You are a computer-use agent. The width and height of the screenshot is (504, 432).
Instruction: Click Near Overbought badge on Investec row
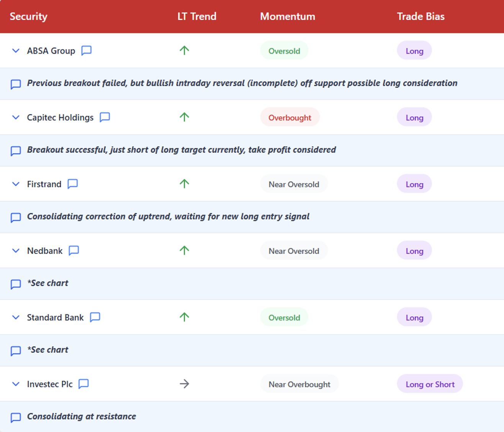[x=299, y=384]
